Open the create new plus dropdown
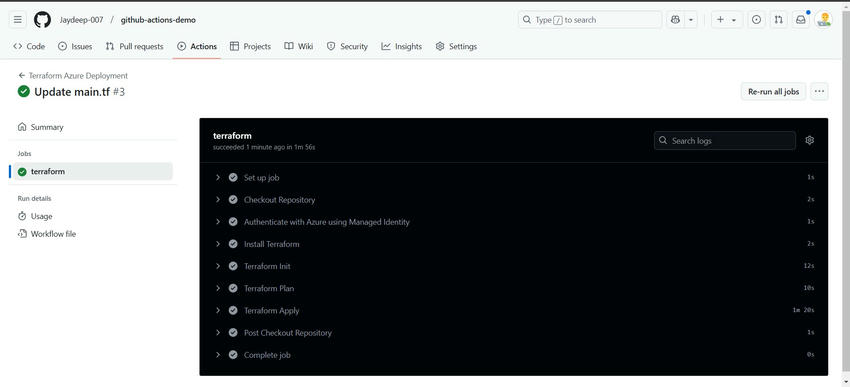Image resolution: width=850 pixels, height=387 pixels. coord(726,20)
